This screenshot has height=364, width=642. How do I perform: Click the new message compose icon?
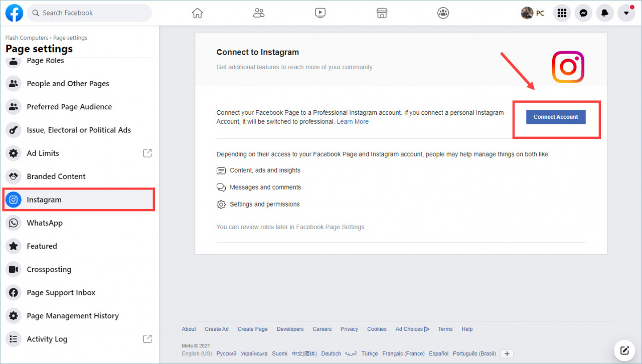624,350
